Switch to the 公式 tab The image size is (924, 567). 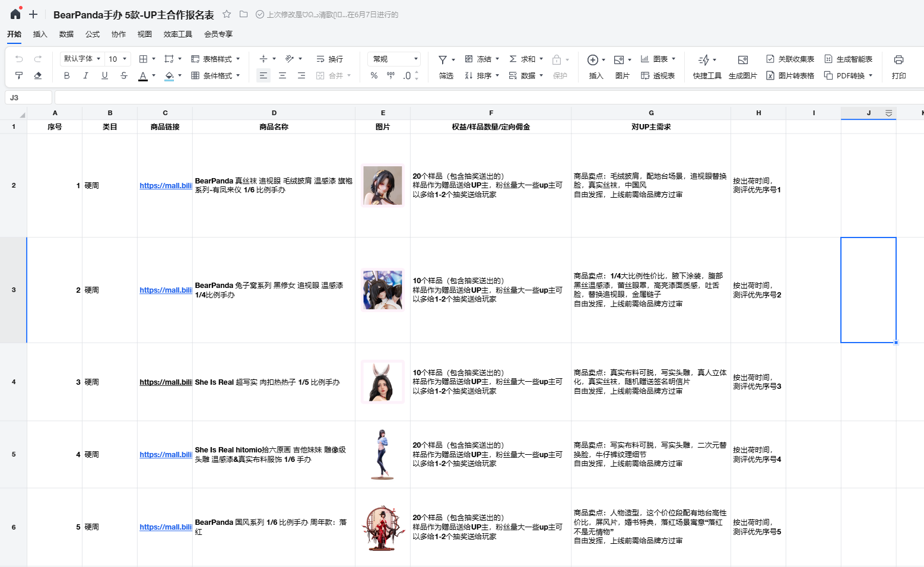[93, 34]
